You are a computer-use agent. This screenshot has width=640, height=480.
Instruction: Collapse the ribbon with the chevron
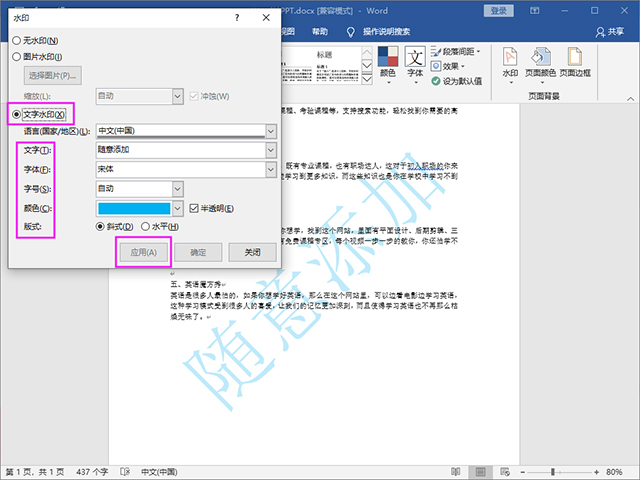click(x=630, y=99)
